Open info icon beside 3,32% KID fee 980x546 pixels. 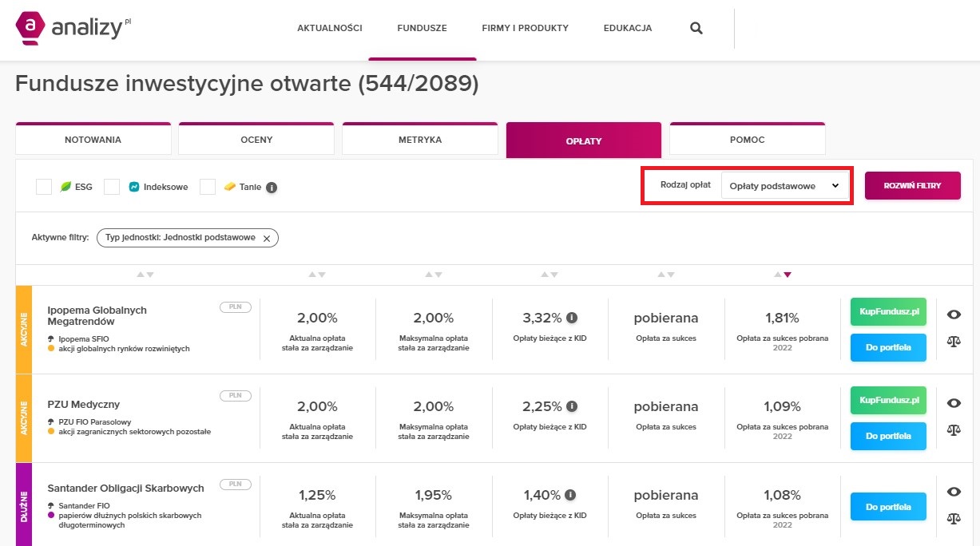(x=572, y=318)
